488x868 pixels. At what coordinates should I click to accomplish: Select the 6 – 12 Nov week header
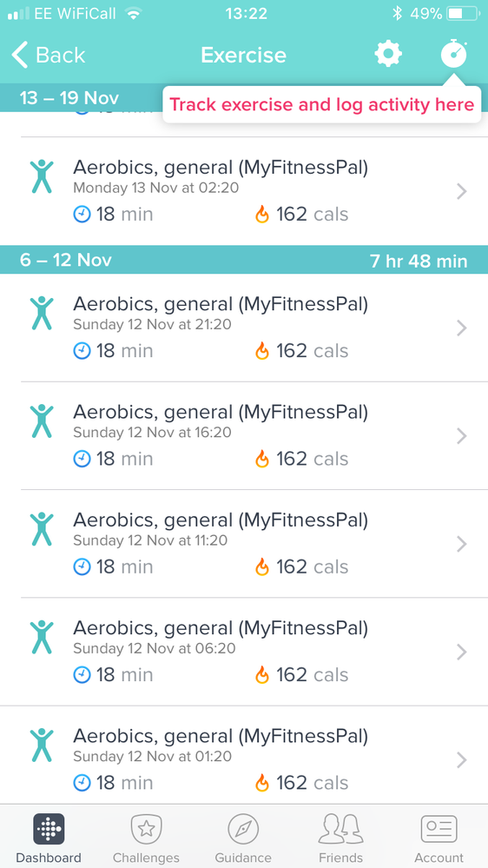pyautogui.click(x=244, y=260)
